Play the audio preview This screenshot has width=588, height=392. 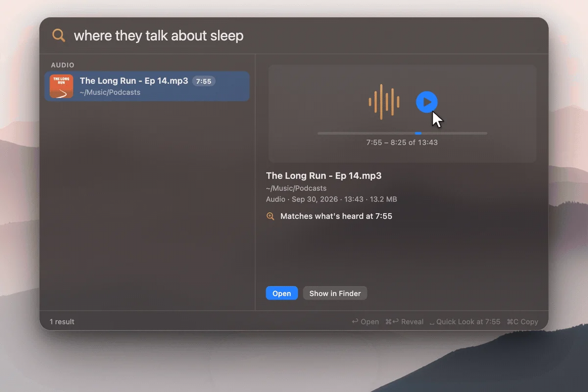pyautogui.click(x=427, y=102)
